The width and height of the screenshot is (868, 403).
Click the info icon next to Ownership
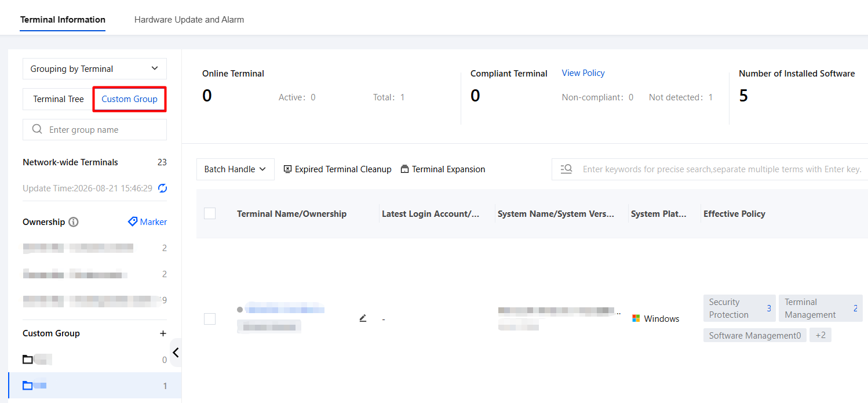click(74, 222)
